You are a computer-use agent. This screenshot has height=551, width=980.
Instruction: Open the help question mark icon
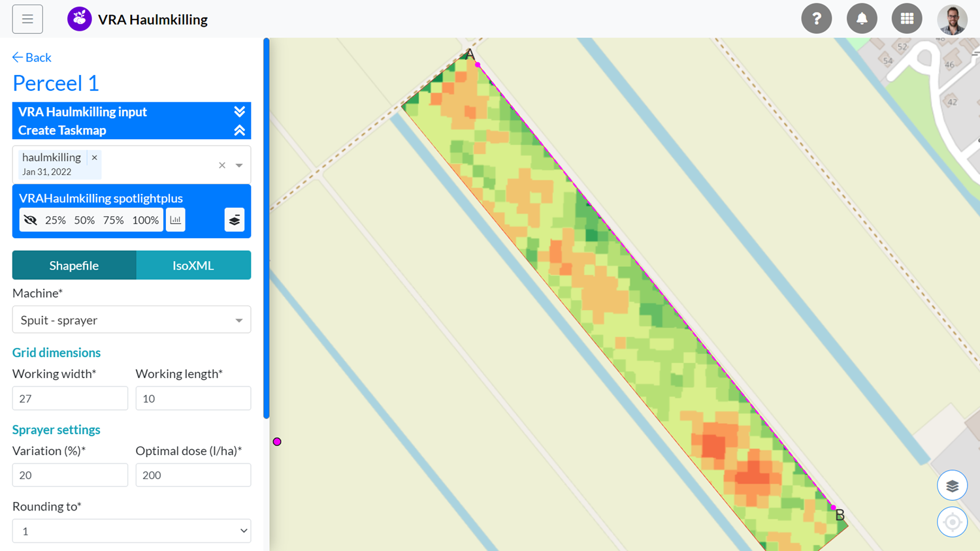pos(817,19)
